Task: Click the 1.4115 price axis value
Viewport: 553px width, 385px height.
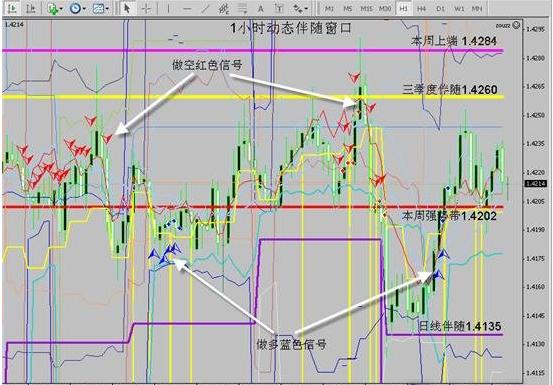Action: pyautogui.click(x=535, y=372)
